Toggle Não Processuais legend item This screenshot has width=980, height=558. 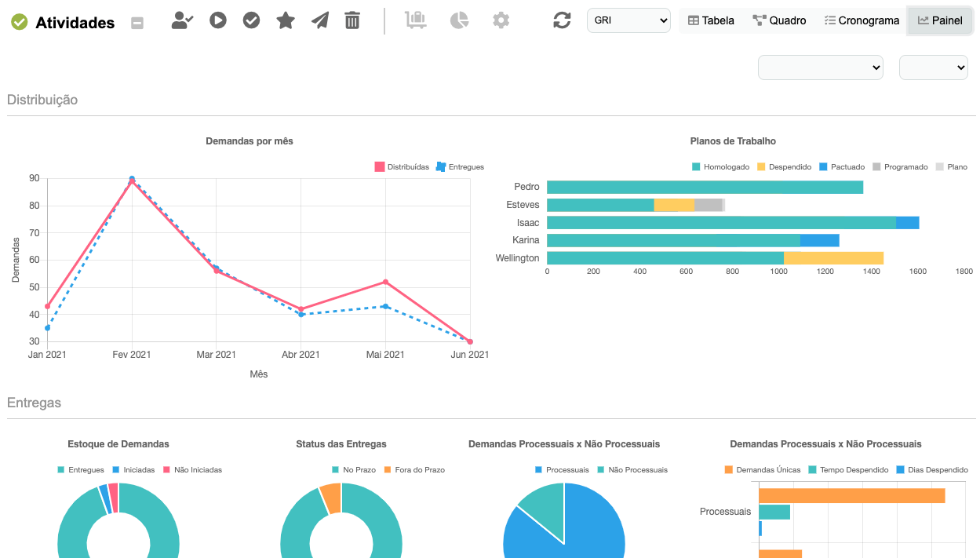pyautogui.click(x=632, y=470)
